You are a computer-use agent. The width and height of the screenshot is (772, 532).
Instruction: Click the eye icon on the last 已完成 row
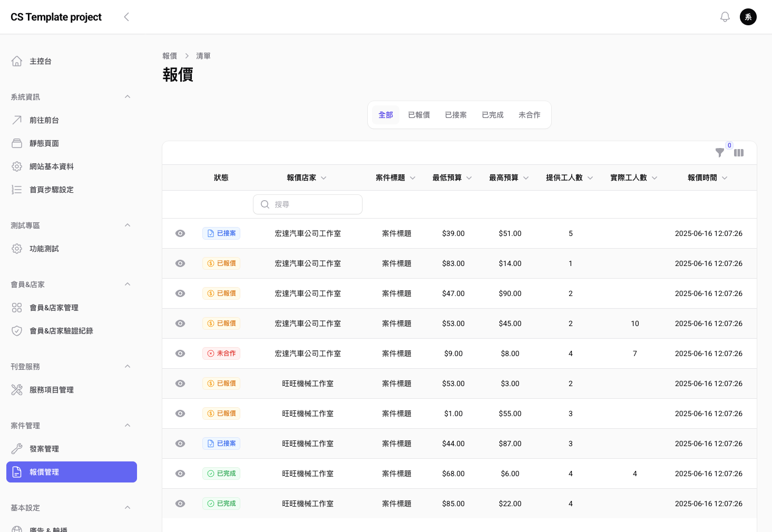point(180,503)
